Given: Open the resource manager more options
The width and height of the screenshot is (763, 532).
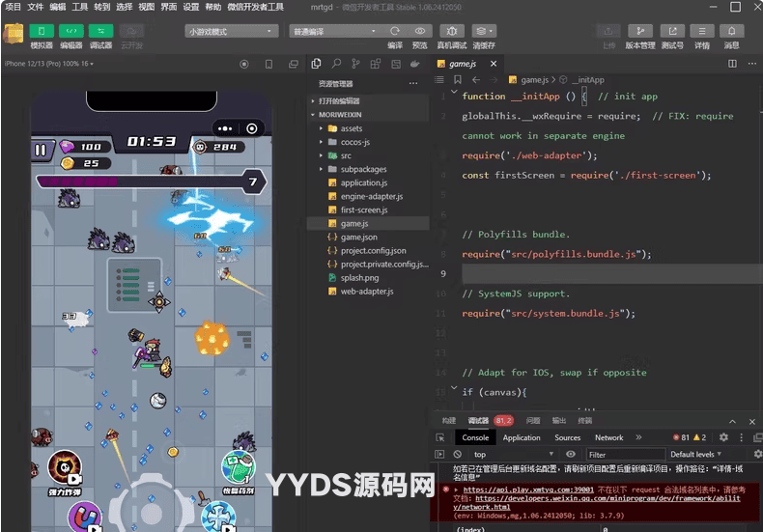Looking at the screenshot, I should coord(413,83).
